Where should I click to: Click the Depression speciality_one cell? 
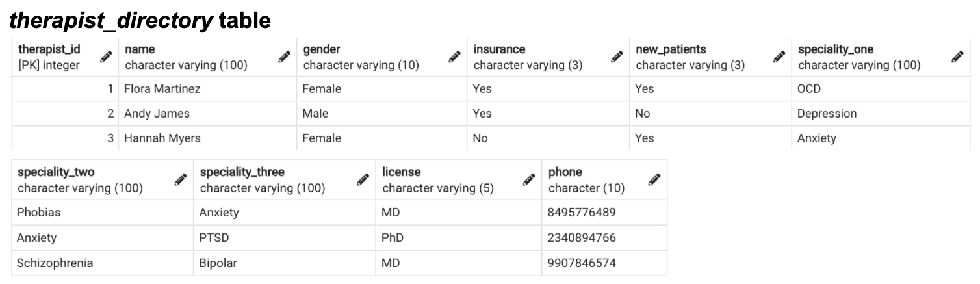pos(827,114)
